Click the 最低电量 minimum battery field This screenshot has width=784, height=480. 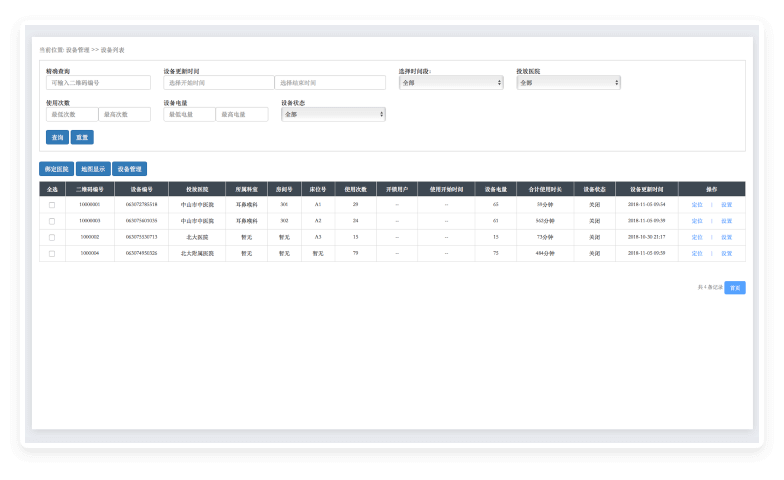coord(189,115)
